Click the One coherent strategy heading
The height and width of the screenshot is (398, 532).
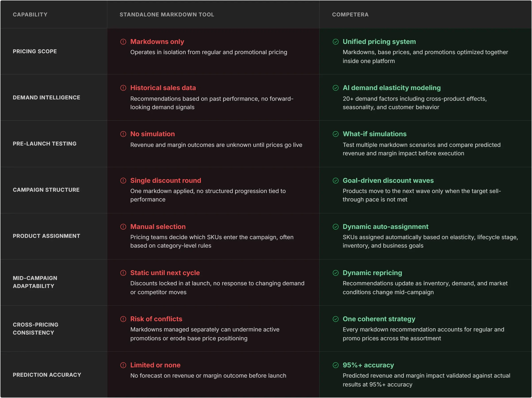point(379,319)
